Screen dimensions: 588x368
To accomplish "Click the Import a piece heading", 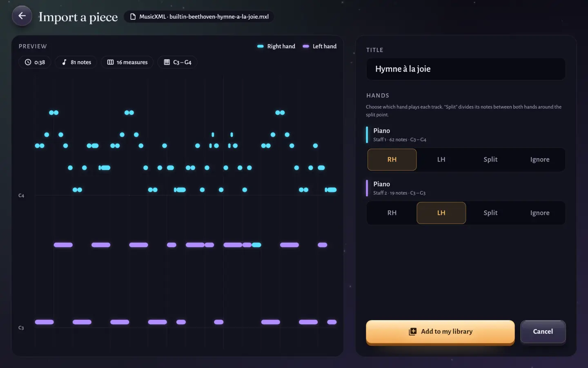I will 78,17.
